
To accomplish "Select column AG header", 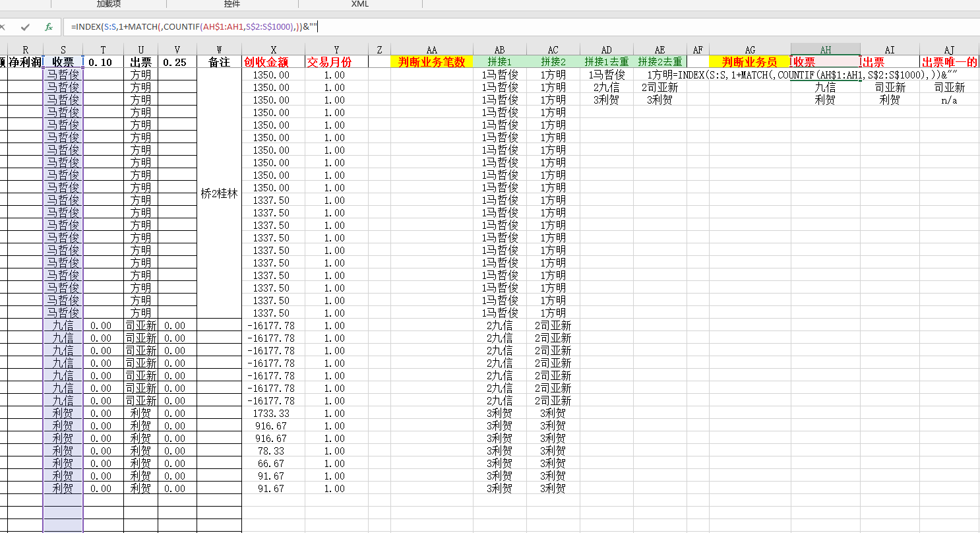I will [x=750, y=49].
